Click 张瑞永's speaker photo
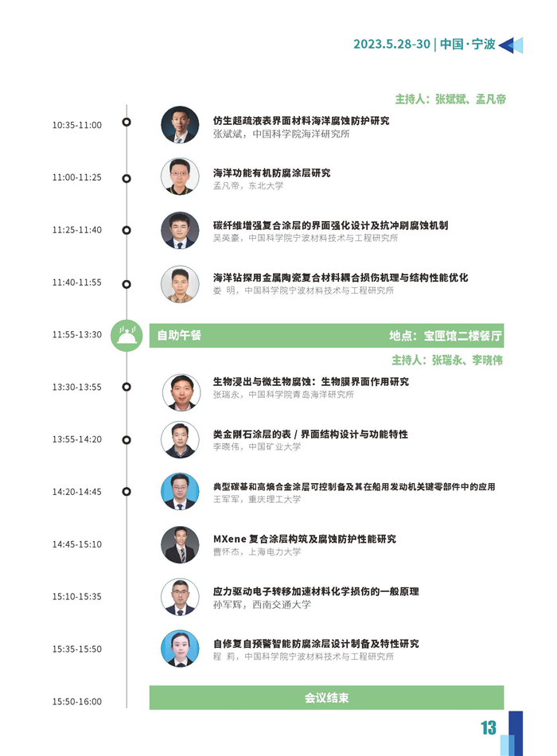 [181, 392]
